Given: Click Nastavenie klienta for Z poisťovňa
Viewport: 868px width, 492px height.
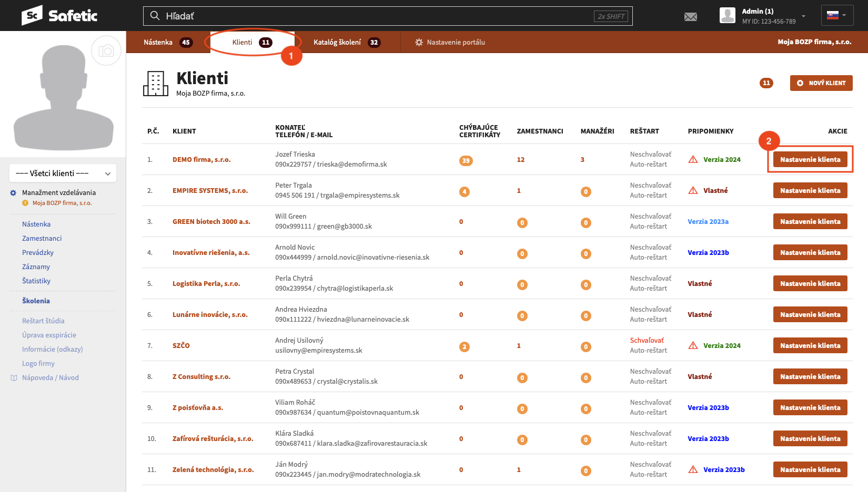Looking at the screenshot, I should 810,407.
